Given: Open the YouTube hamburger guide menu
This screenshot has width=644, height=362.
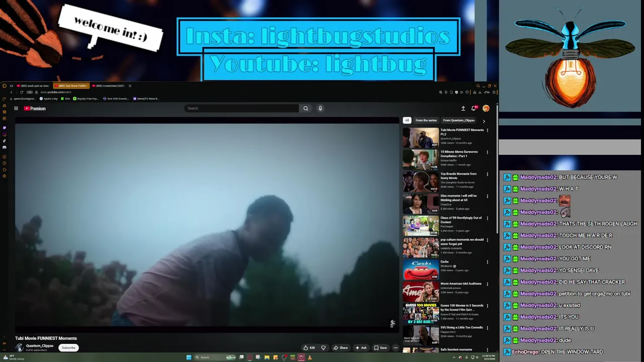Looking at the screenshot, I should click(16, 109).
